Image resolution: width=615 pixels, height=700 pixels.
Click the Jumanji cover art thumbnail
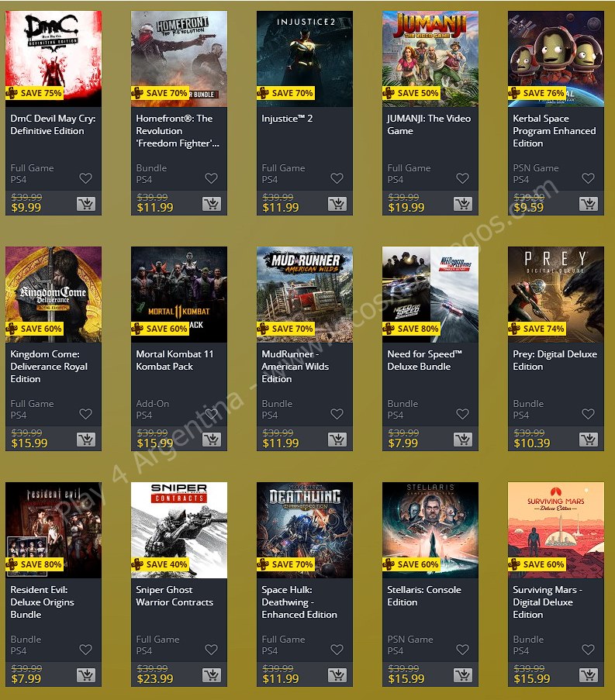click(430, 59)
